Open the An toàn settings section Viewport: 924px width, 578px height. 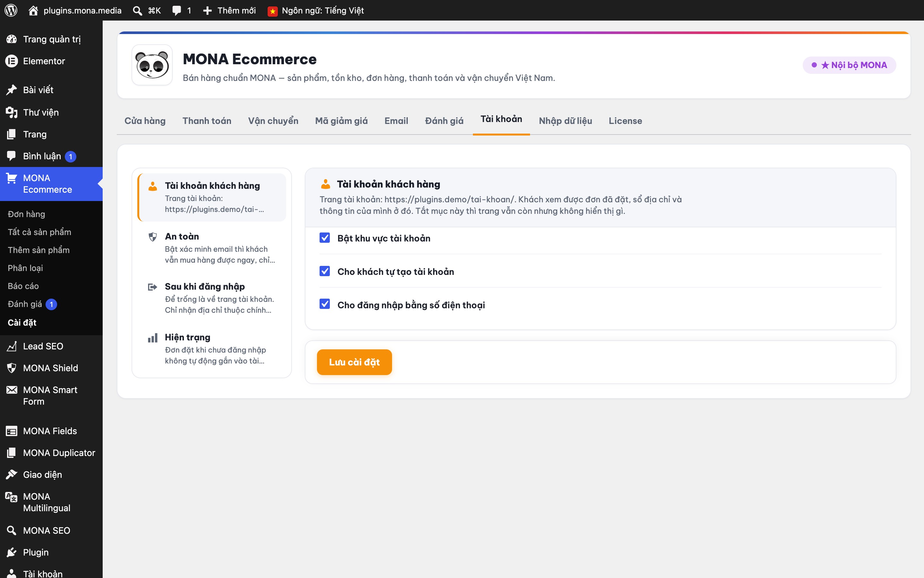(211, 248)
